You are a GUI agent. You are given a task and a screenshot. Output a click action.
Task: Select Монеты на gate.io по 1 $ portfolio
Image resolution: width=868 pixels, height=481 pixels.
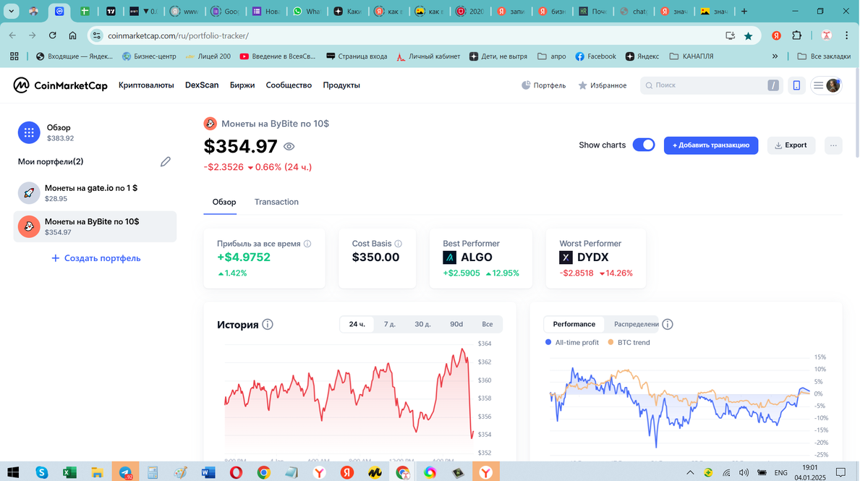pyautogui.click(x=95, y=192)
